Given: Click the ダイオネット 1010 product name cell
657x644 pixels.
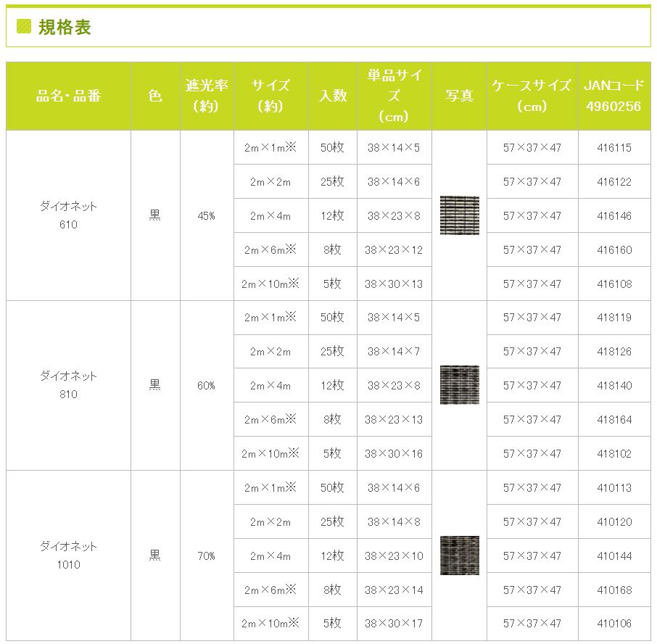Looking at the screenshot, I should [x=68, y=556].
